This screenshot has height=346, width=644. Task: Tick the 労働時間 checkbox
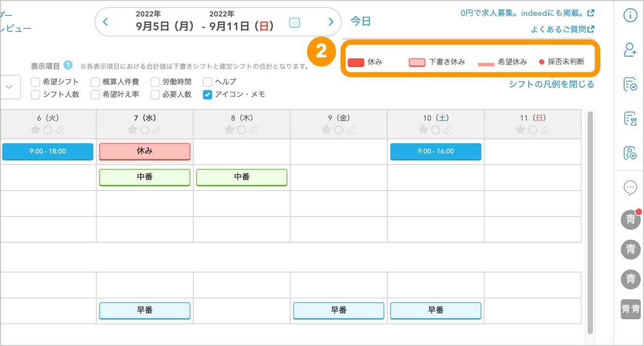click(x=155, y=82)
